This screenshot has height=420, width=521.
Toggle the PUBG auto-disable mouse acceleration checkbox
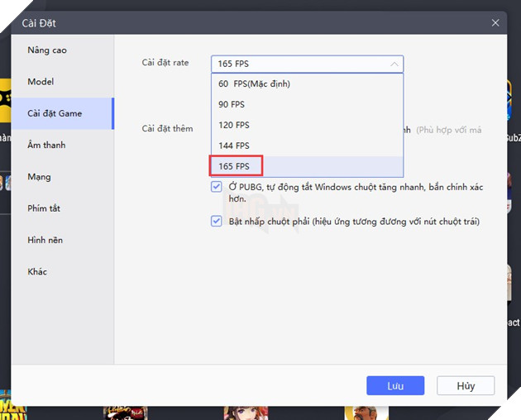[217, 186]
